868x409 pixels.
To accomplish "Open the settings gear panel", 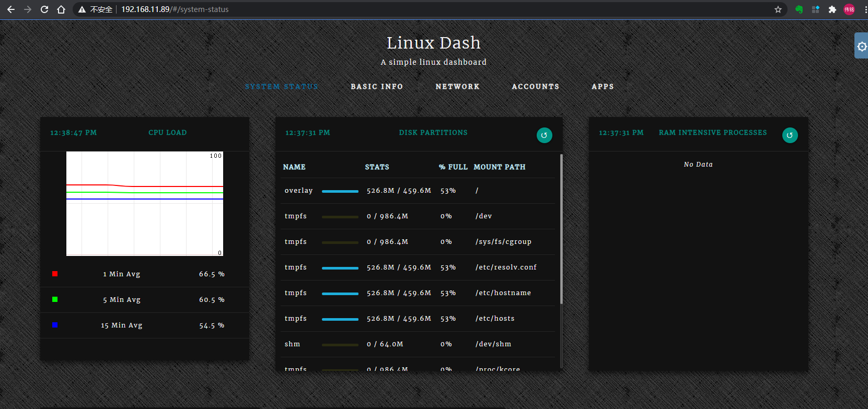I will [x=862, y=46].
